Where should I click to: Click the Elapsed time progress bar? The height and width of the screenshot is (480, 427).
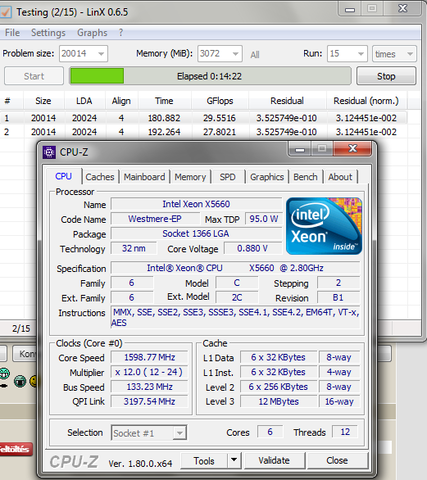pyautogui.click(x=210, y=76)
